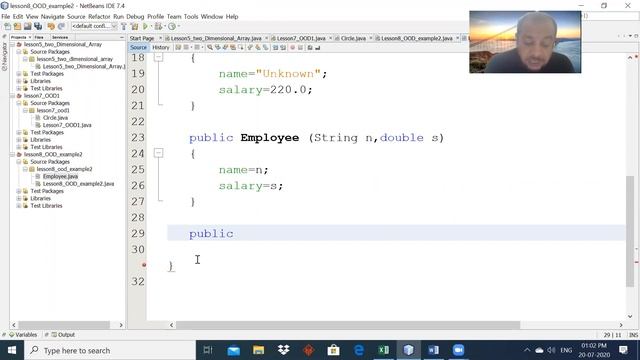Image resolution: width=640 pixels, height=360 pixels.
Task: Click the editor horizontal scrollbar thumb
Action: (348, 325)
